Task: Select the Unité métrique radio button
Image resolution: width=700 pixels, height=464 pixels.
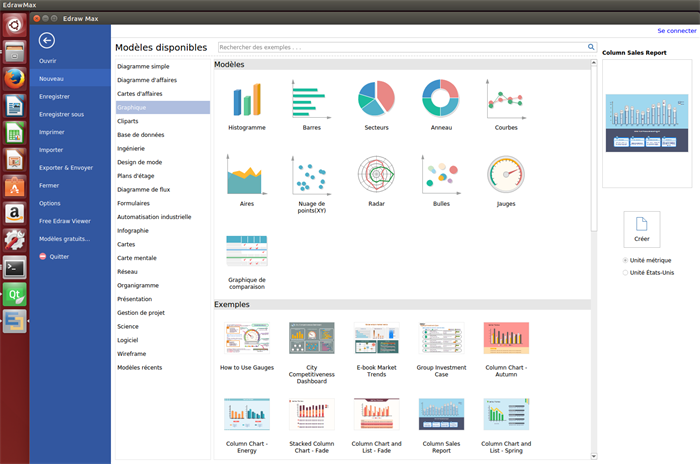Action: point(625,260)
